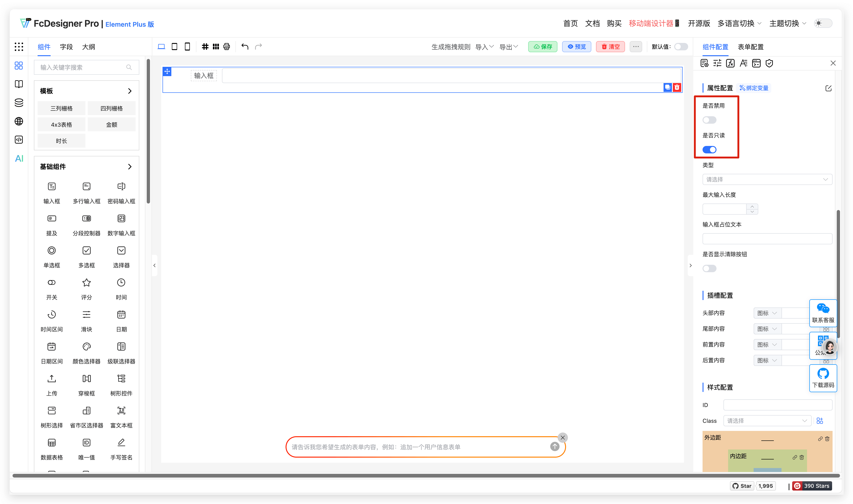853x504 pixels.
Task: Turn on the 是否显示清除按钮 switch
Action: tap(709, 268)
